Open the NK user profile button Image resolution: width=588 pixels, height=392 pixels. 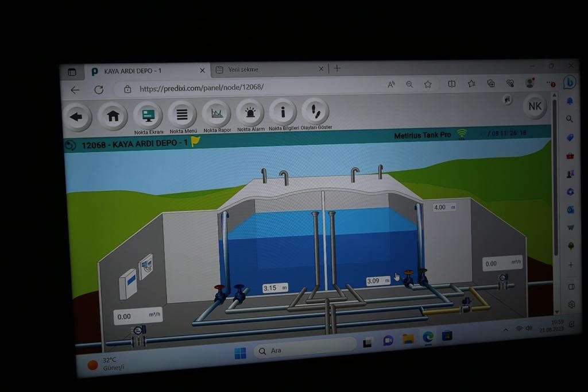[x=535, y=106]
